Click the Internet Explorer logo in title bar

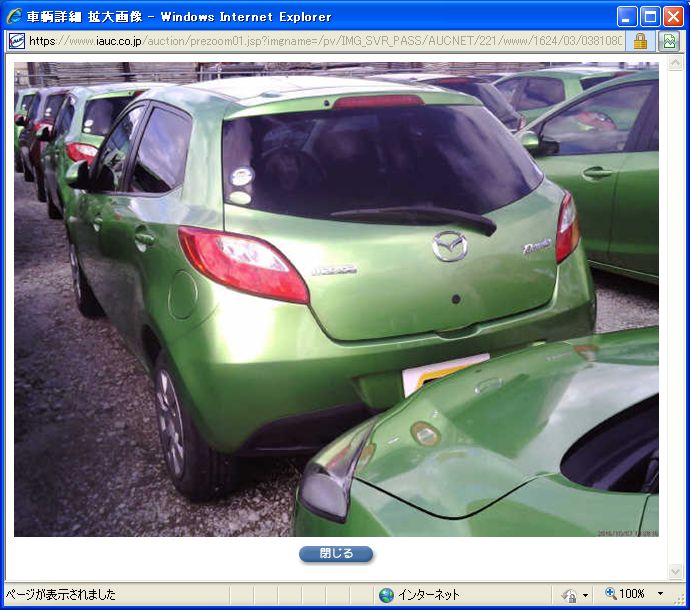point(14,16)
